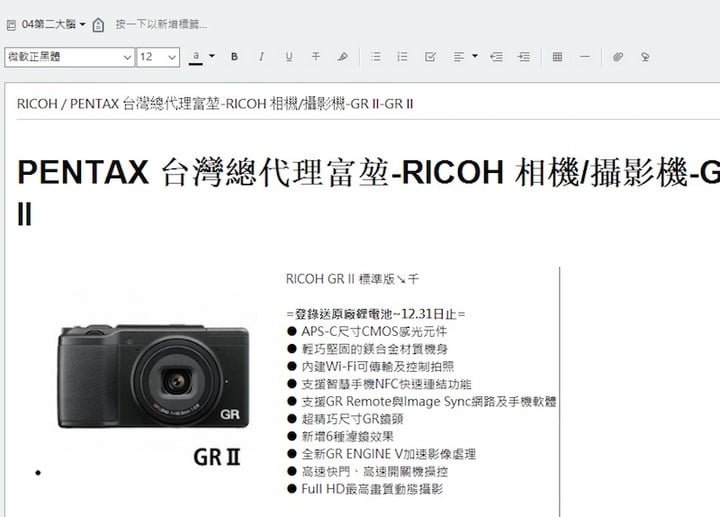
Task: Apply strikethrough to text
Action: tap(316, 57)
